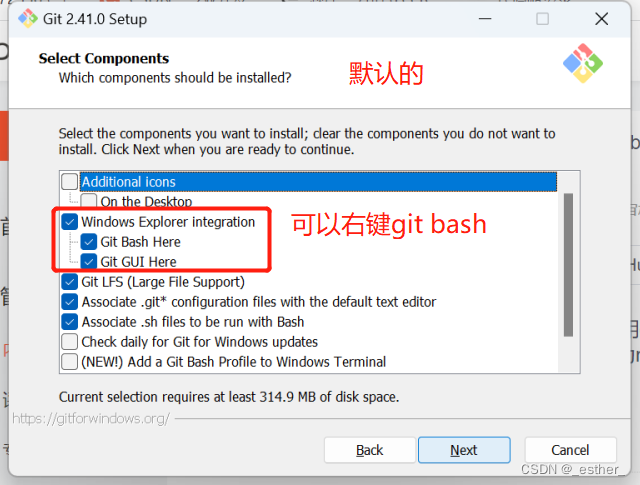Click the components list vertical scrollbar

[568, 265]
